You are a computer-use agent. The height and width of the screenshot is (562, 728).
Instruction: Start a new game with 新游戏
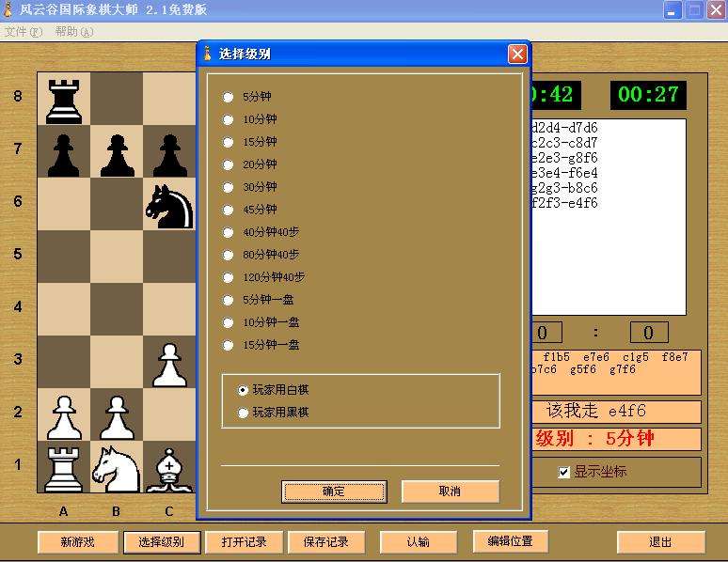tap(77, 542)
